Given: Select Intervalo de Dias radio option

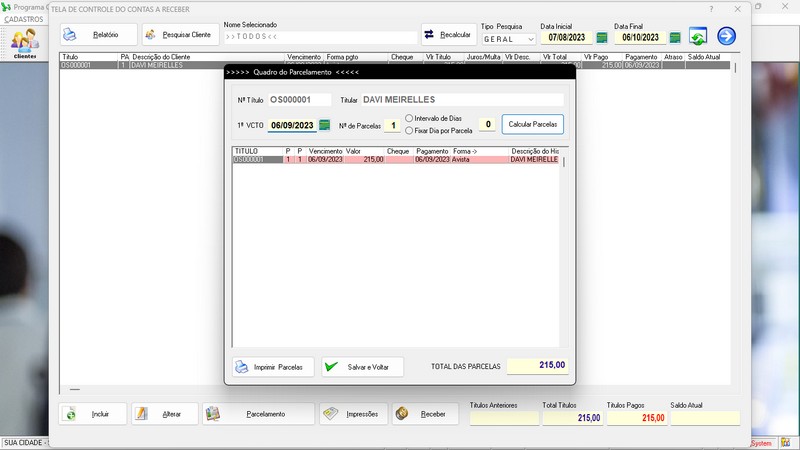Looking at the screenshot, I should pyautogui.click(x=409, y=118).
